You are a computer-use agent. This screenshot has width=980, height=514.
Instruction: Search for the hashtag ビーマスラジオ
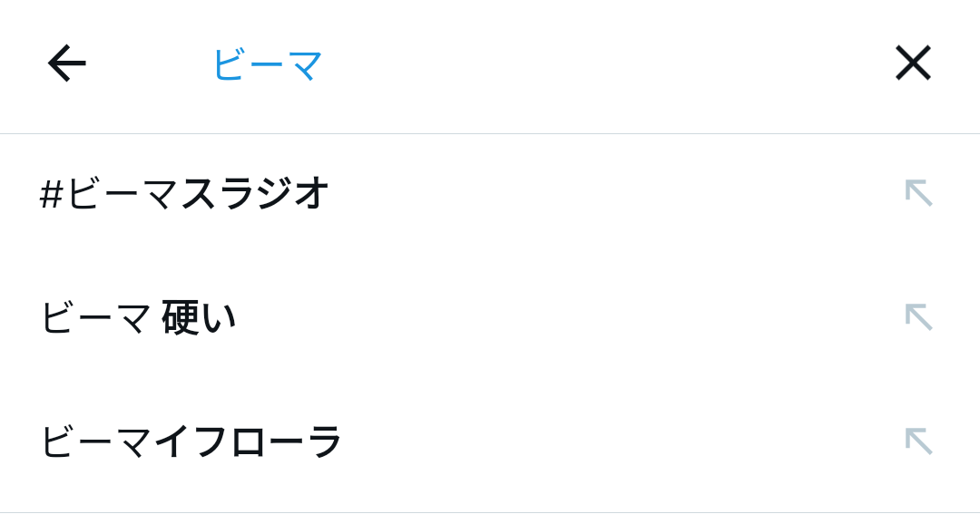[x=184, y=193]
